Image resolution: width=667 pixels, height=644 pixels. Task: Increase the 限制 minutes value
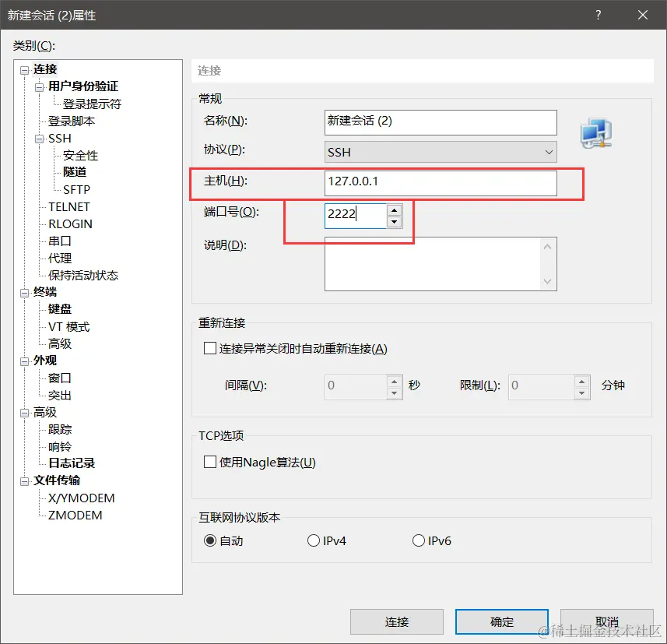[x=581, y=382]
